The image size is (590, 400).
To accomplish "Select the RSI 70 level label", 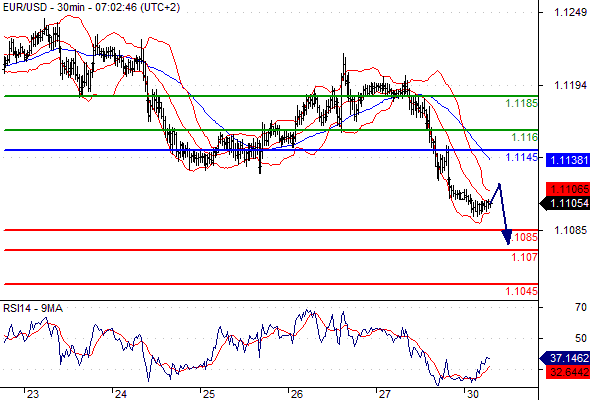I will coord(581,307).
